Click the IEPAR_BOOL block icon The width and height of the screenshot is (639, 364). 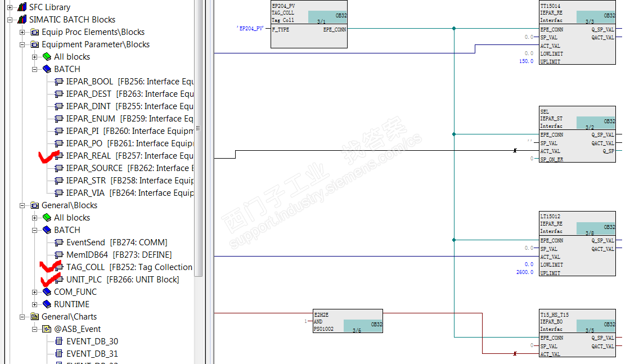pyautogui.click(x=59, y=82)
